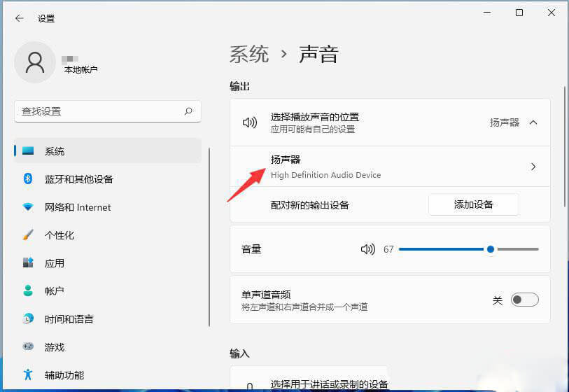Screen dimensions: 569x392
Task: Click the 添加设备 button
Action: pos(473,204)
